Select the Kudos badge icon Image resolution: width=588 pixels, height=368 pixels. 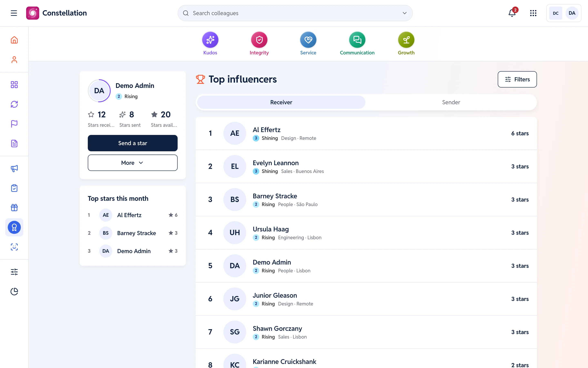[210, 40]
